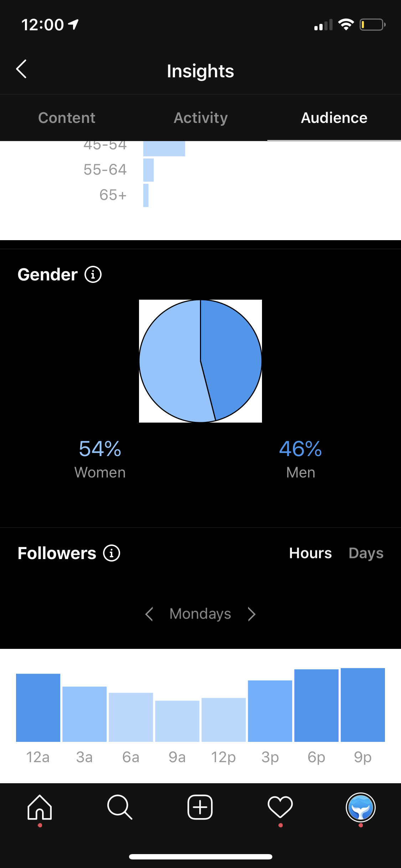Select the Content tab
The width and height of the screenshot is (401, 868).
(67, 118)
